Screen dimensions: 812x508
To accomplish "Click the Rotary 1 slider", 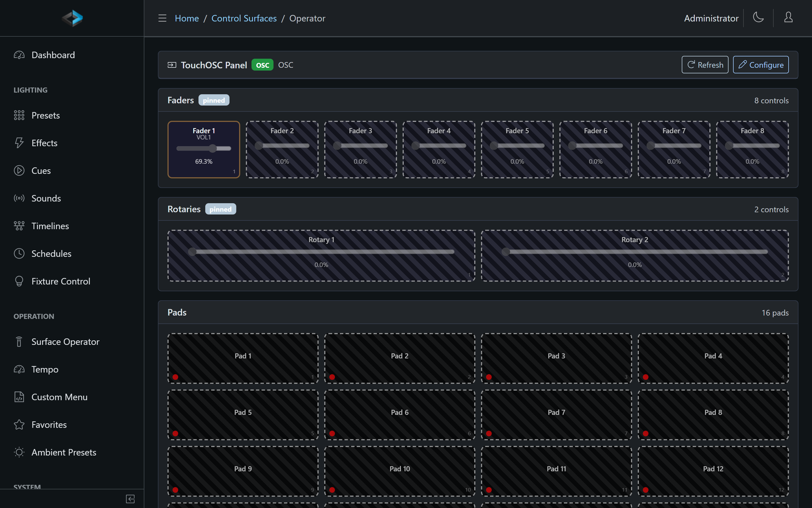I will (321, 252).
